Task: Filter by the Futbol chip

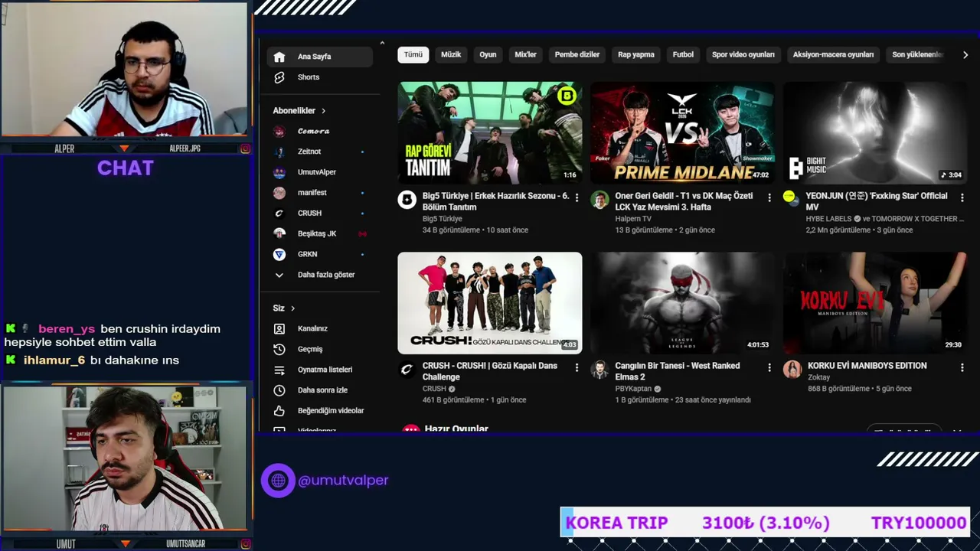Action: tap(683, 55)
